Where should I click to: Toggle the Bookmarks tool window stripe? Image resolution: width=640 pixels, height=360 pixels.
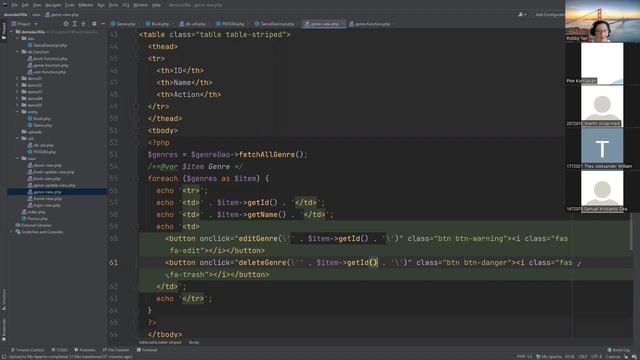[x=4, y=330]
